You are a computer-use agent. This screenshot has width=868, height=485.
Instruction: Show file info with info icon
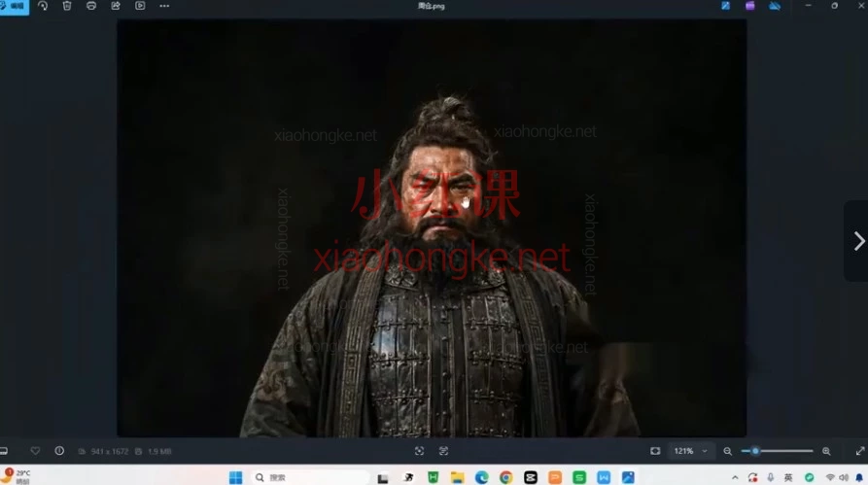[x=59, y=451]
